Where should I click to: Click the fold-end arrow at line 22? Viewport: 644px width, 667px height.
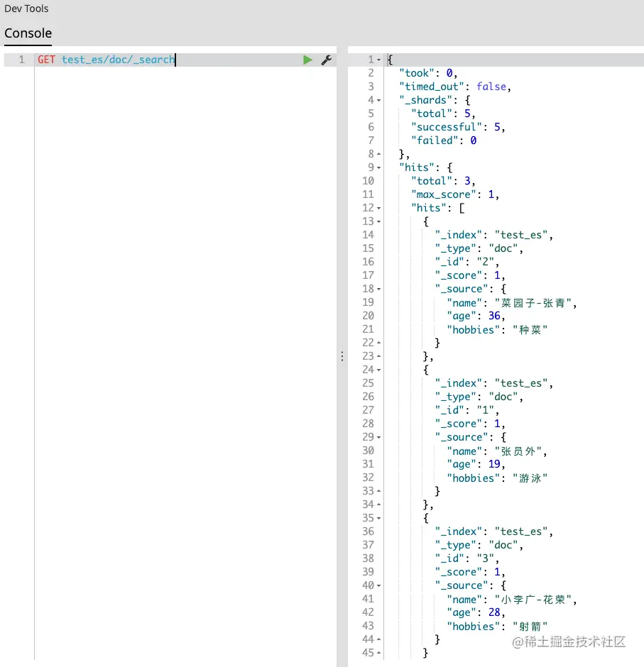point(379,343)
